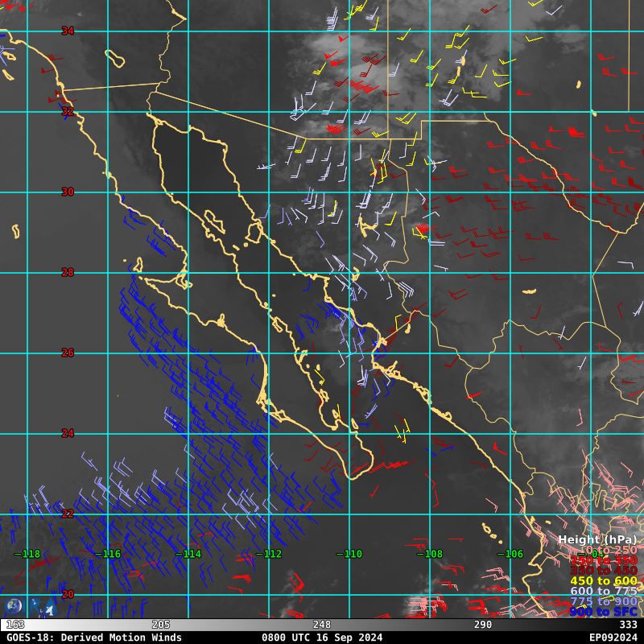
Task: Click "GOES-18: Derived Motion Winds" title text
Action: coord(94,638)
